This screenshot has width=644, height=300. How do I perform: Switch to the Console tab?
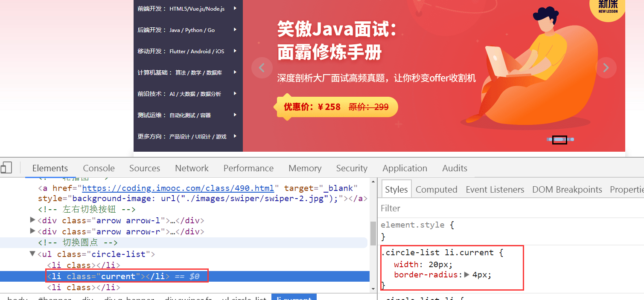(99, 168)
